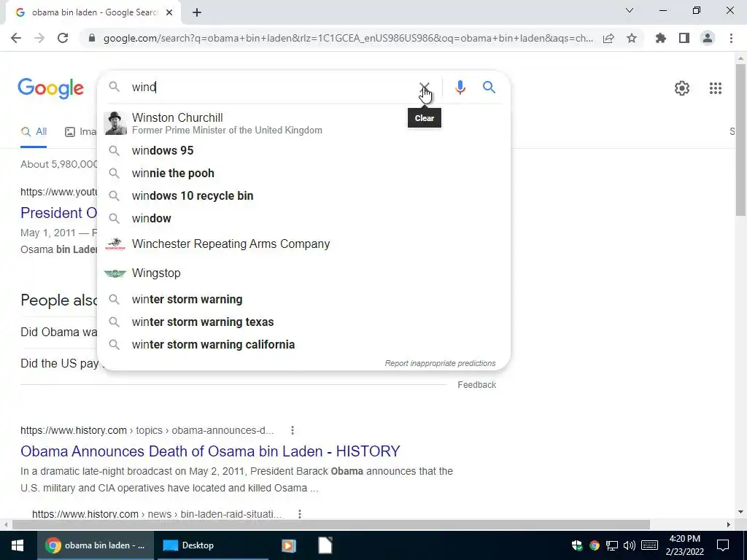Switch to the All results tab
The image size is (747, 560).
point(34,132)
